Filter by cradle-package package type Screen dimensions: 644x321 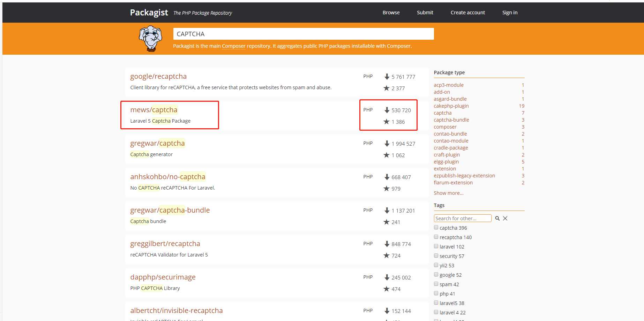451,148
